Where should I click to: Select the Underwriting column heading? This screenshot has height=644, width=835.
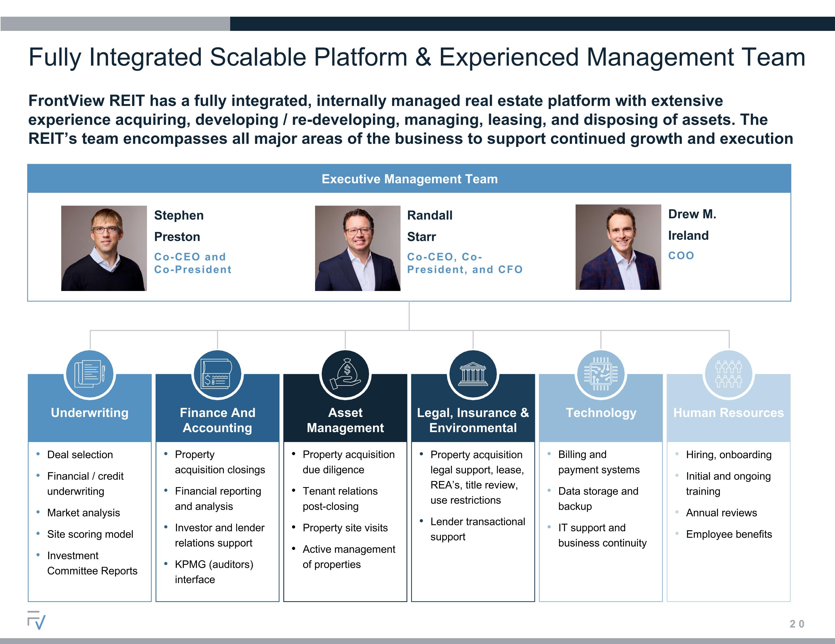tap(90, 413)
